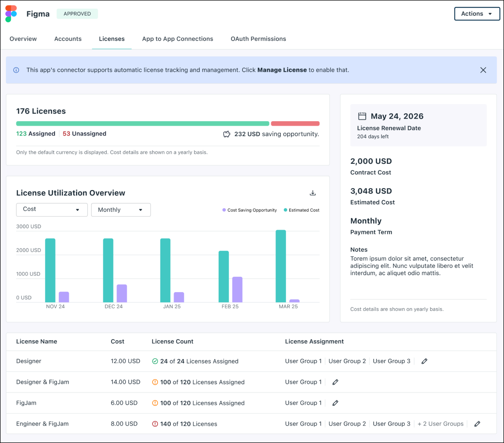Screen dimensions: 504x443
Task: Open the Monthly interval dropdown
Action: 121,210
